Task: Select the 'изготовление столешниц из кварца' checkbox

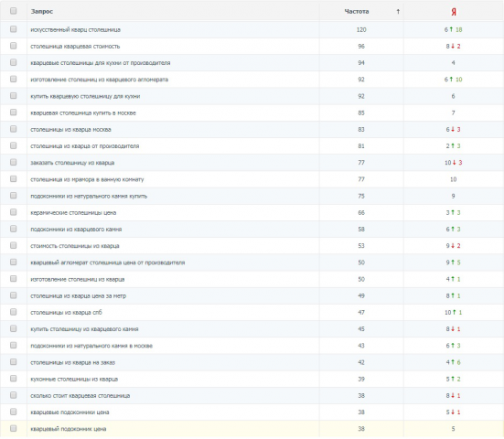Action: 13,279
